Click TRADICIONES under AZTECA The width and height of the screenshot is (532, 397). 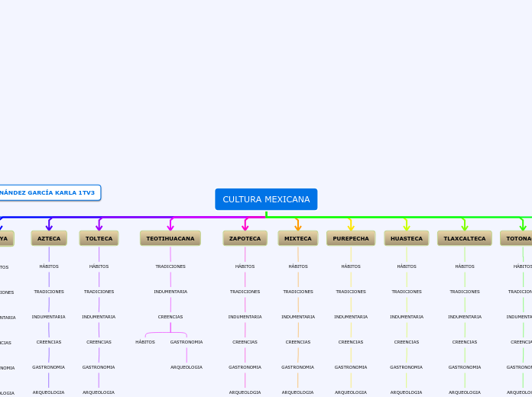49,292
